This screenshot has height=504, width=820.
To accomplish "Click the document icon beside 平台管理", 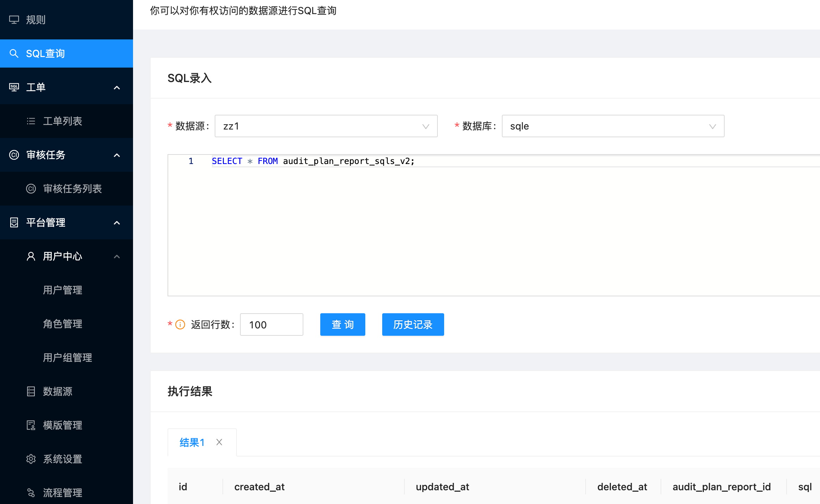I will coord(14,222).
